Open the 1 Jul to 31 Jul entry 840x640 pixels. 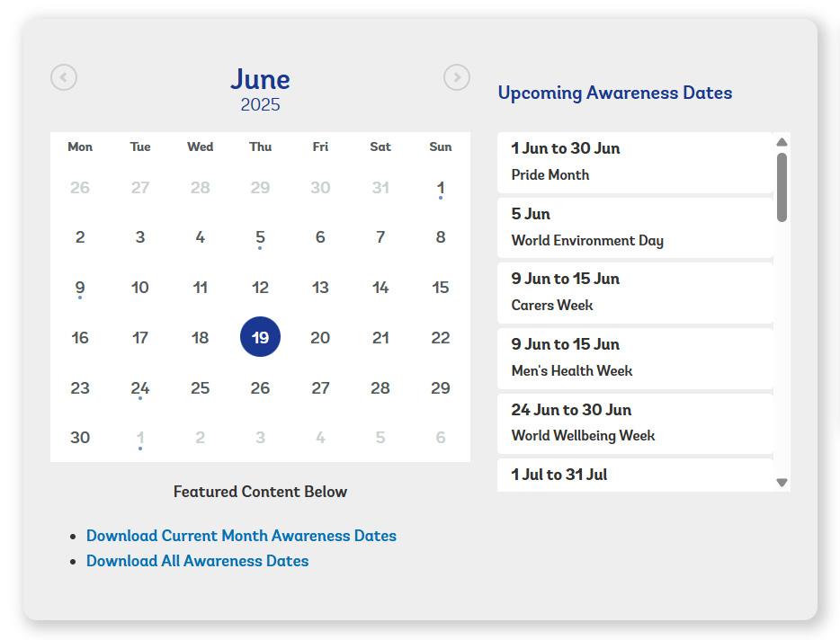pyautogui.click(x=635, y=475)
